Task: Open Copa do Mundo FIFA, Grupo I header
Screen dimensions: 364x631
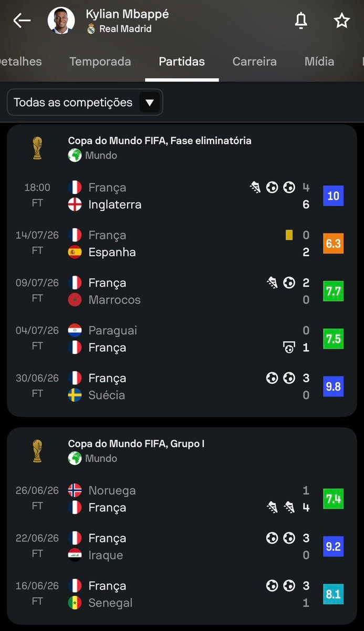Action: click(137, 444)
